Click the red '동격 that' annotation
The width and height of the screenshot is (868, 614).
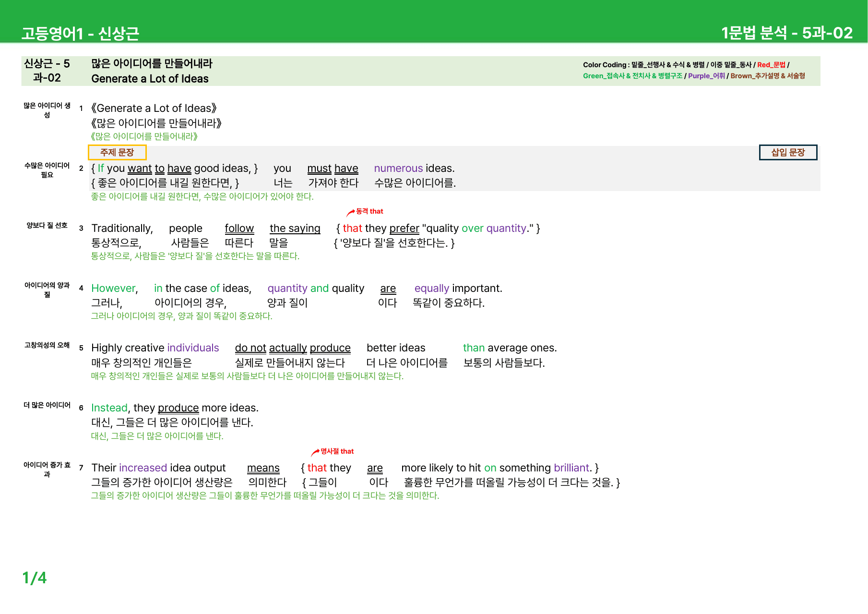click(369, 211)
